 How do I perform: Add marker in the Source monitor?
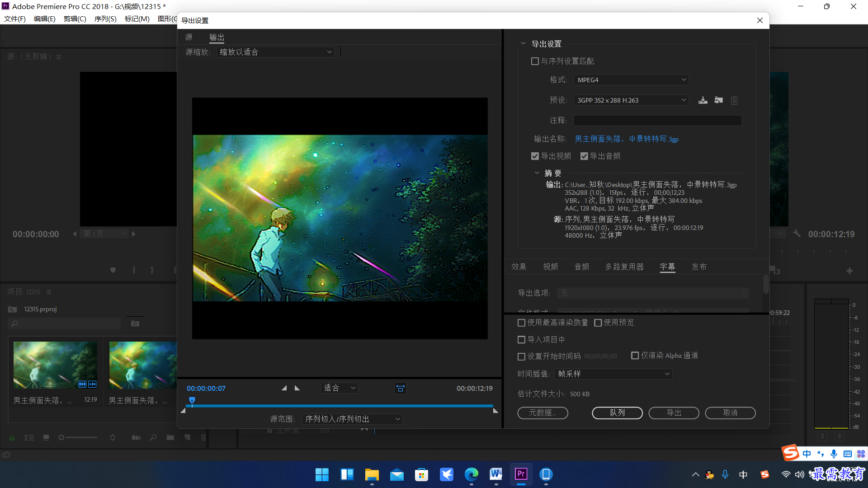tap(113, 270)
